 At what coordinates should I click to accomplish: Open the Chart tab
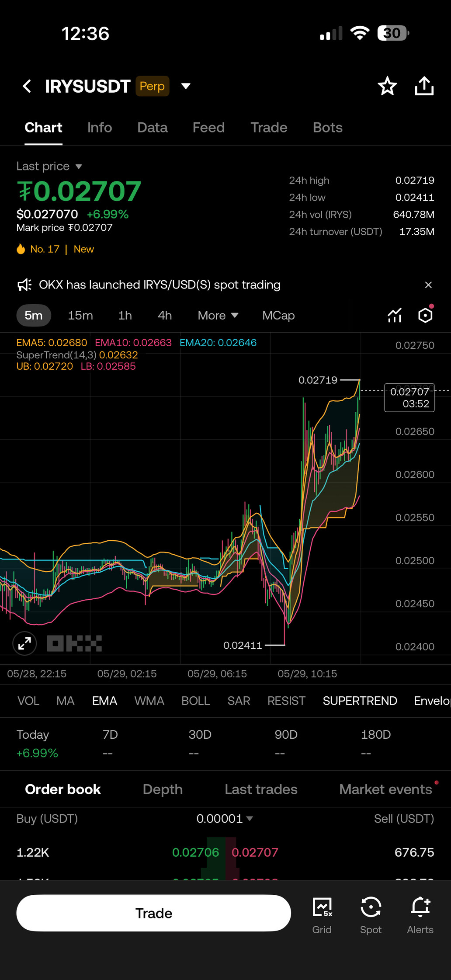coord(43,128)
